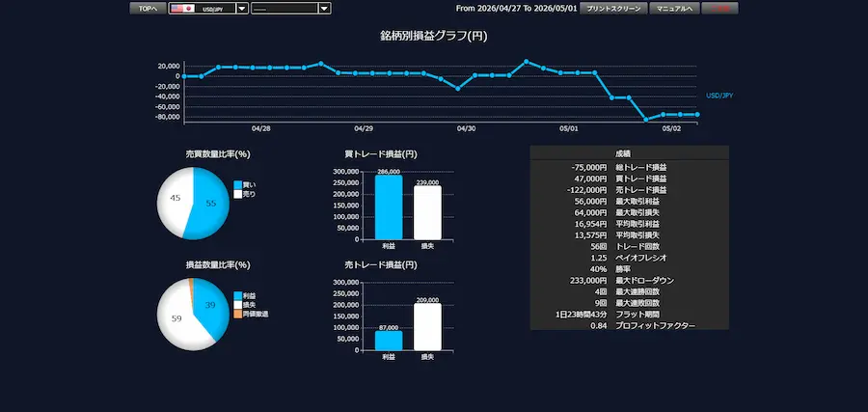This screenshot has height=412, width=868.
Task: Click the white 59 slice in 損益数量比率 pie
Action: pyautogui.click(x=176, y=318)
